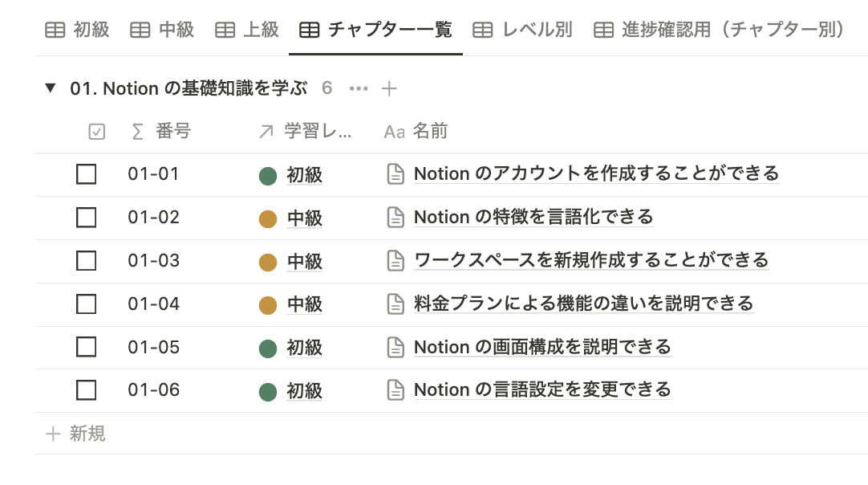Click page icon beside Notion のアカウントを作成

395,174
